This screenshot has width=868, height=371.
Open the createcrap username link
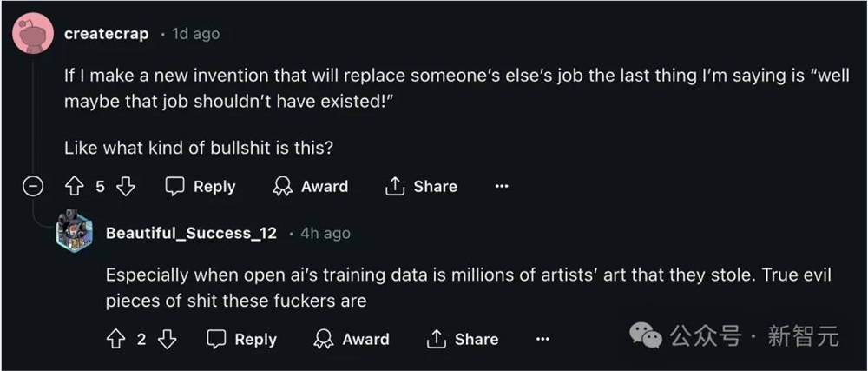108,34
